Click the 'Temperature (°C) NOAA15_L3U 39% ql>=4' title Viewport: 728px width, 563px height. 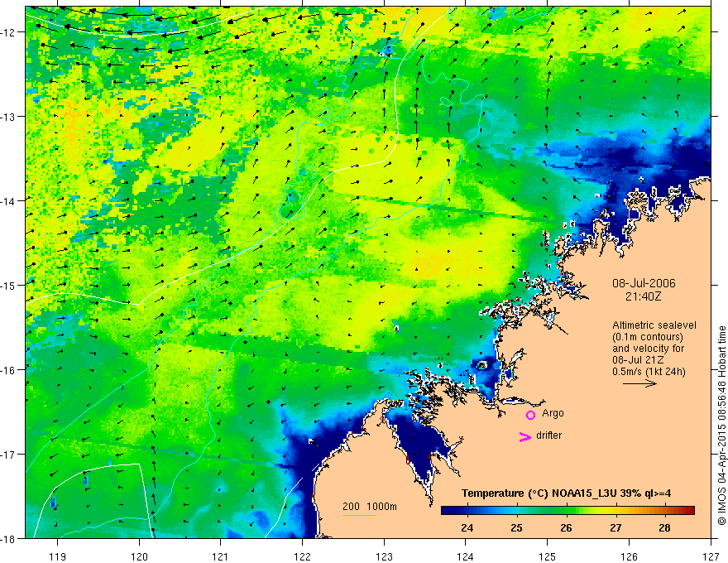tap(566, 493)
